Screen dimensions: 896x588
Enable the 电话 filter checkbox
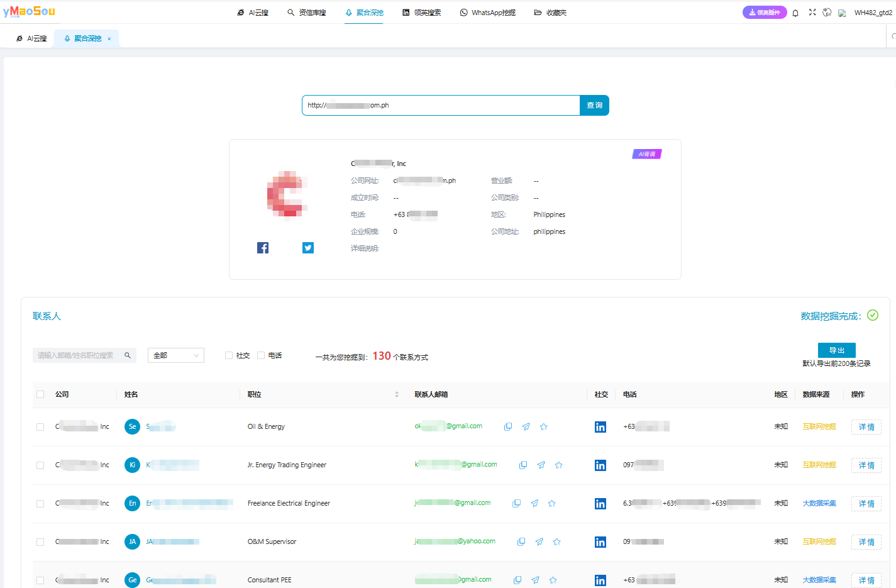point(261,355)
